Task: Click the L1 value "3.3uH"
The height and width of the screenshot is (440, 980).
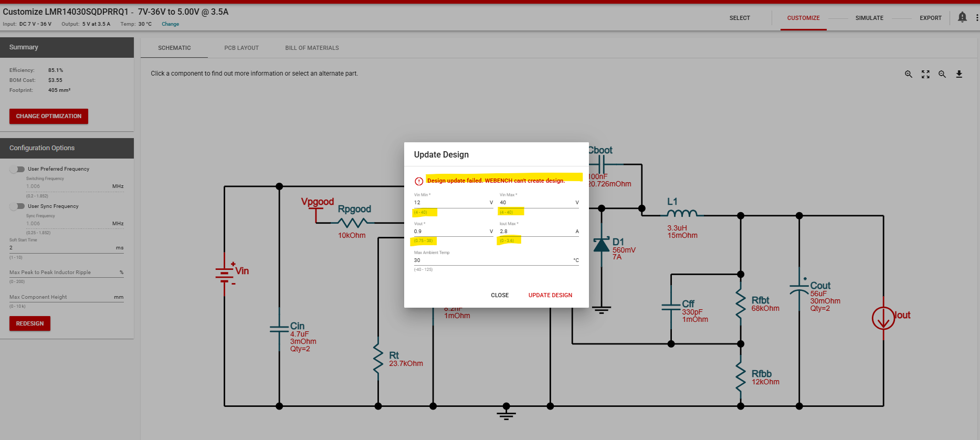Action: (x=677, y=228)
